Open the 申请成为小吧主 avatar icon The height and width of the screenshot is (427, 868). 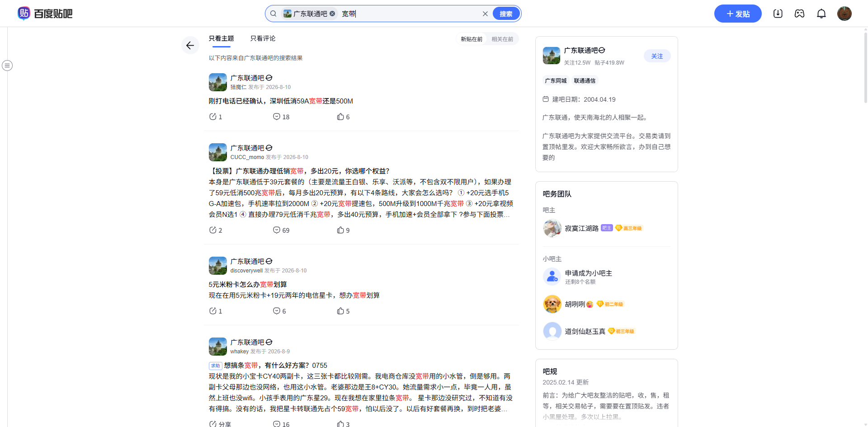pyautogui.click(x=552, y=277)
